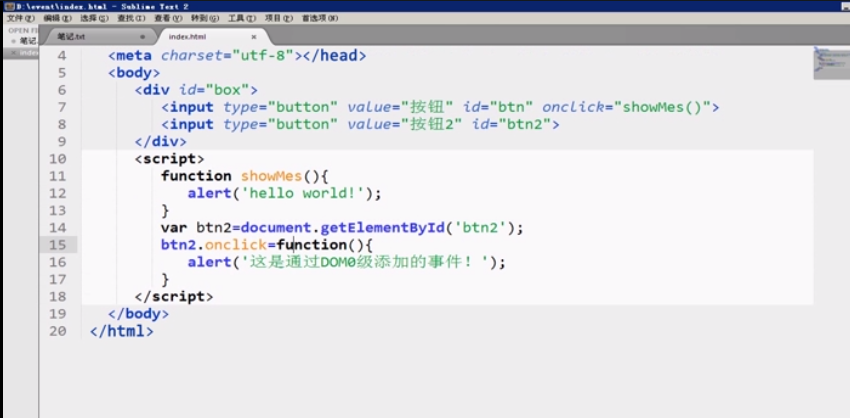Click line number 15 in gutter

pos(58,245)
